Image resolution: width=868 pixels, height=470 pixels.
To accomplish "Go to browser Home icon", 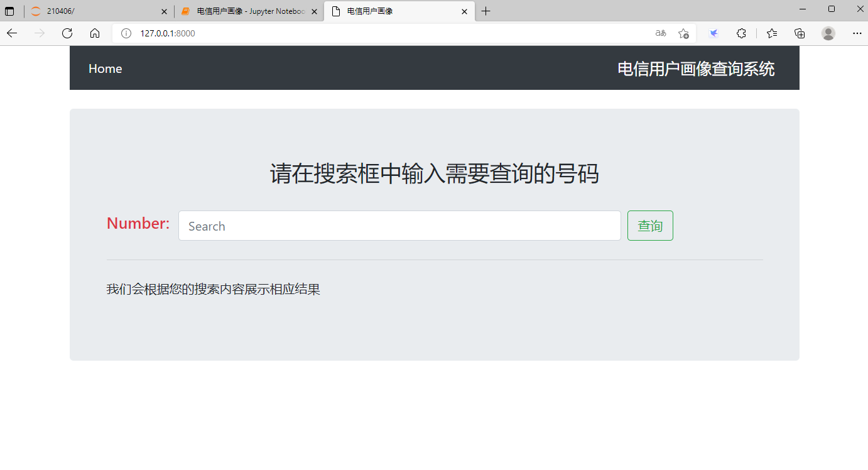I will click(95, 33).
